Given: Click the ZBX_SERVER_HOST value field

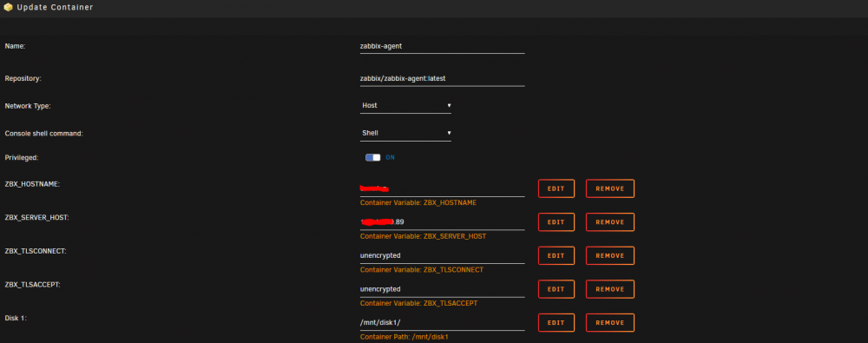Looking at the screenshot, I should pyautogui.click(x=442, y=222).
